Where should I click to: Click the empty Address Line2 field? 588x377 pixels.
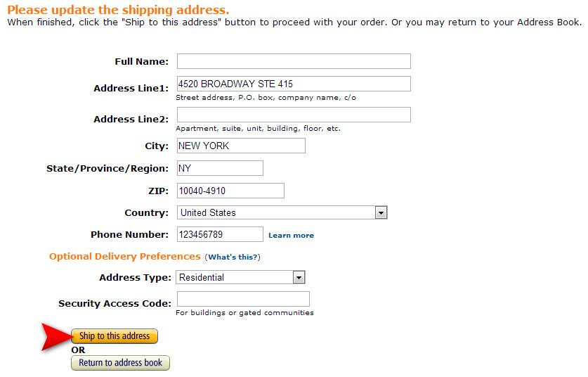[294, 115]
